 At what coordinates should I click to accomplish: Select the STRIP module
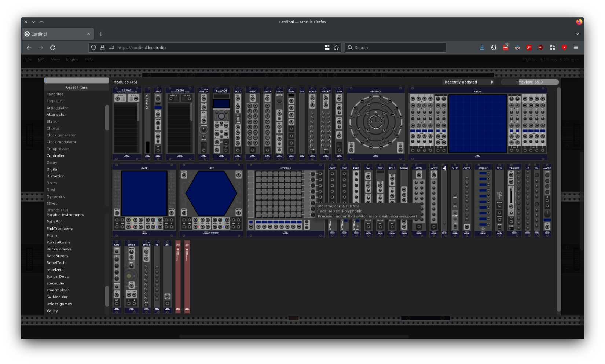(x=279, y=124)
